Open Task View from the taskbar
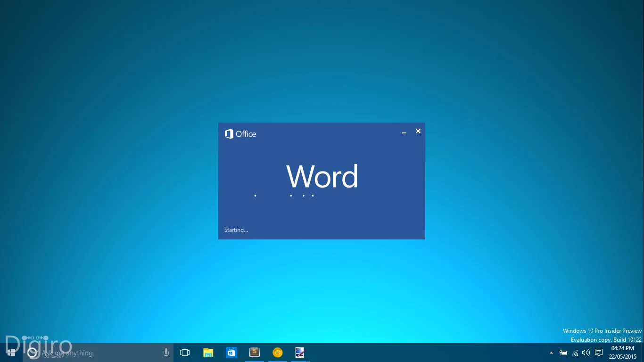Viewport: 644px width, 362px height. coord(185,353)
